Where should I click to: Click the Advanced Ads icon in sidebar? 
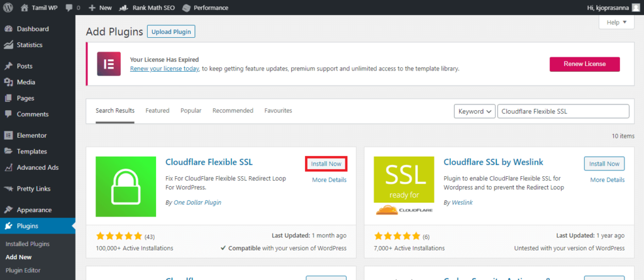[8, 167]
